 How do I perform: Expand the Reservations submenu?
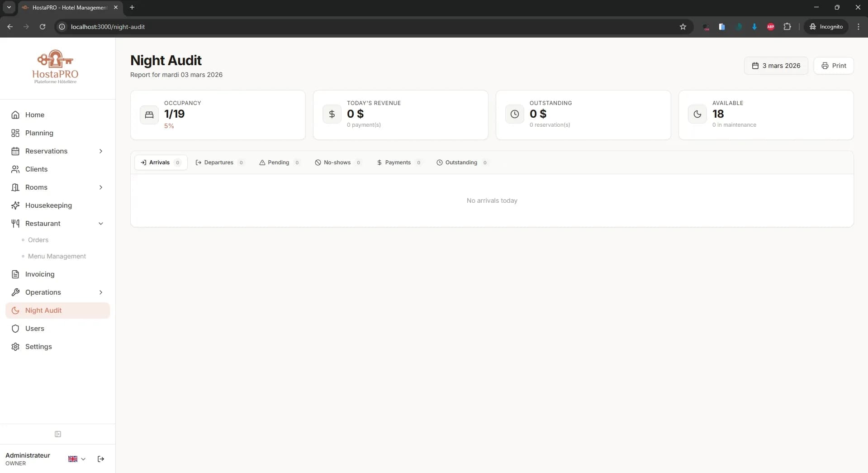tap(100, 151)
